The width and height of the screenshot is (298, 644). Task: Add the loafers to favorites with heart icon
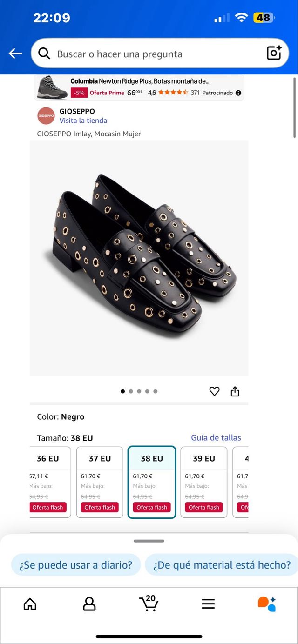[214, 391]
